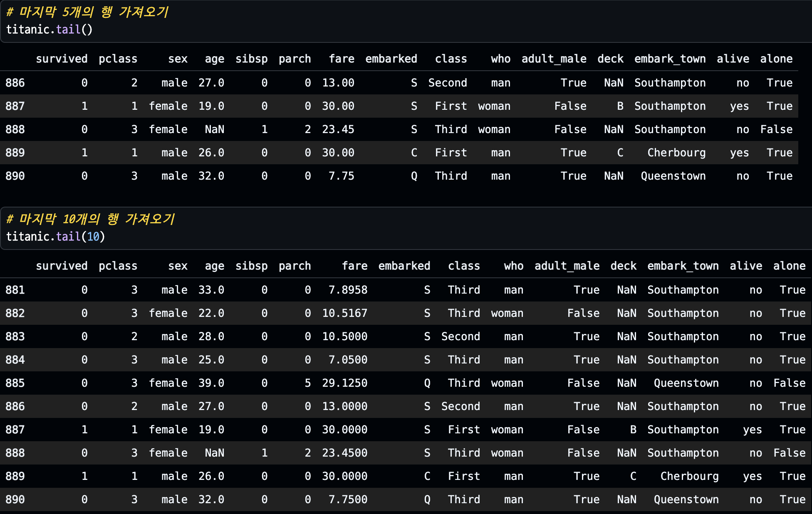Click fare value 10.5167

344,313
